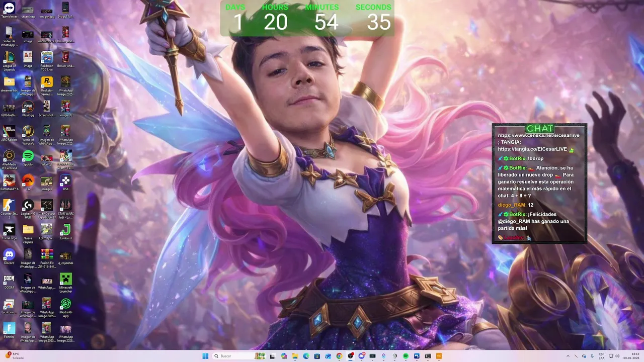The height and width of the screenshot is (362, 644).
Task: Open the TeamViewer desktop shortcut
Action: pos(9,10)
